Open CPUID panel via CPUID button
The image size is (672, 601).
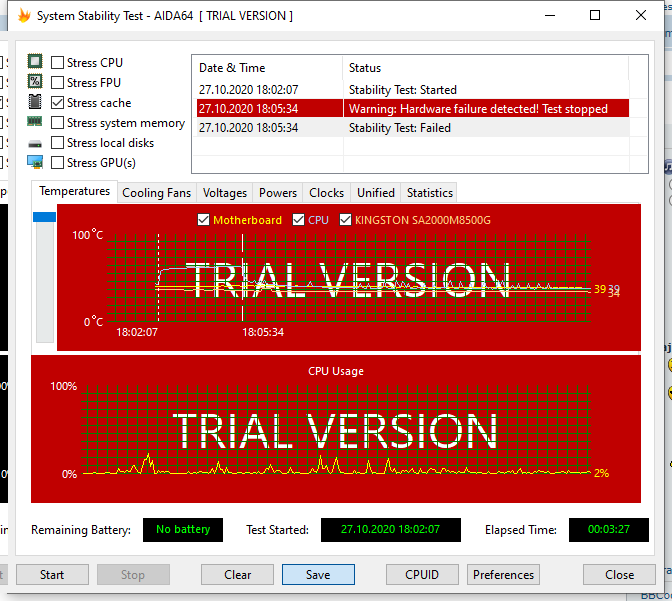tap(422, 574)
